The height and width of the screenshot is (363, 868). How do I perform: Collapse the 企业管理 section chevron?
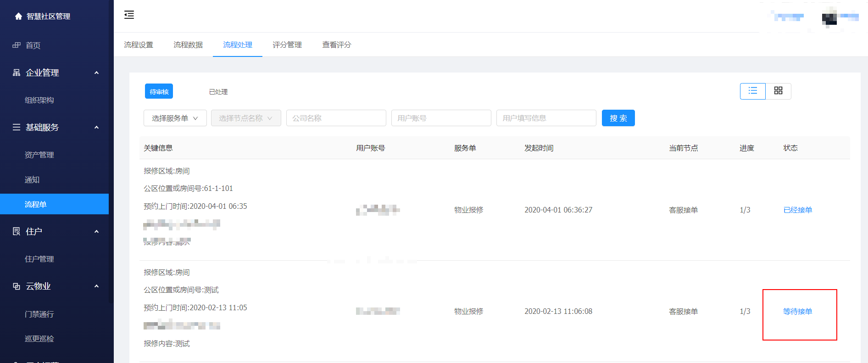pyautogui.click(x=96, y=73)
